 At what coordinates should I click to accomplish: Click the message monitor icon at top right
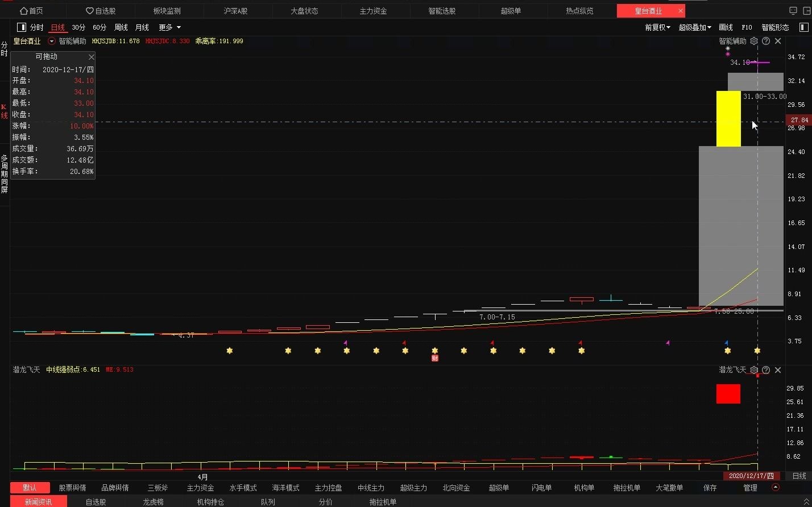793,11
